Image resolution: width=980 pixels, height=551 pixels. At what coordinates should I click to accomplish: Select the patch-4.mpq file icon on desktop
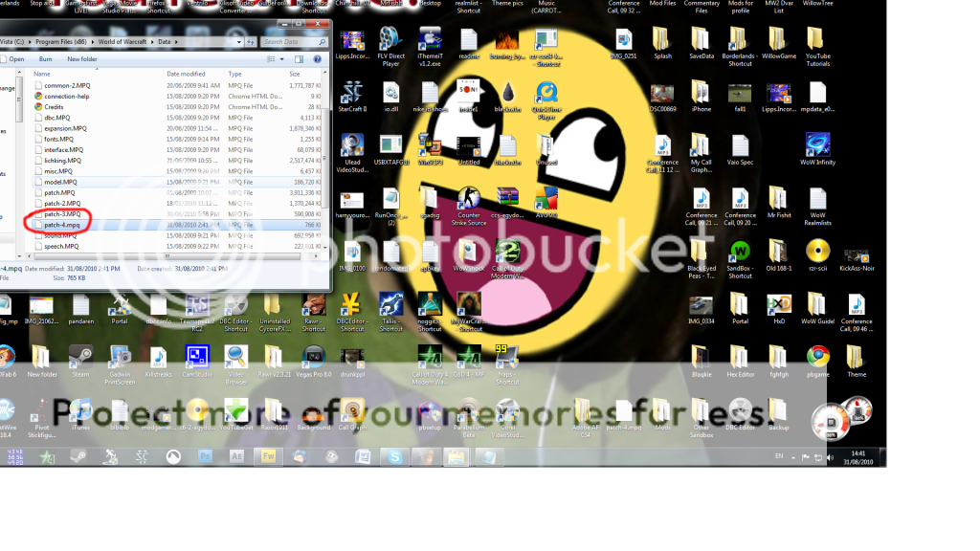click(623, 415)
